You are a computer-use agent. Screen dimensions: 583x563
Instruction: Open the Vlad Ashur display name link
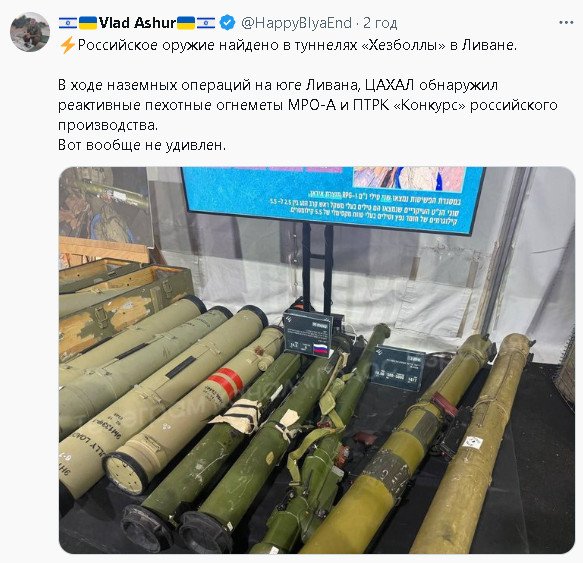[137, 23]
